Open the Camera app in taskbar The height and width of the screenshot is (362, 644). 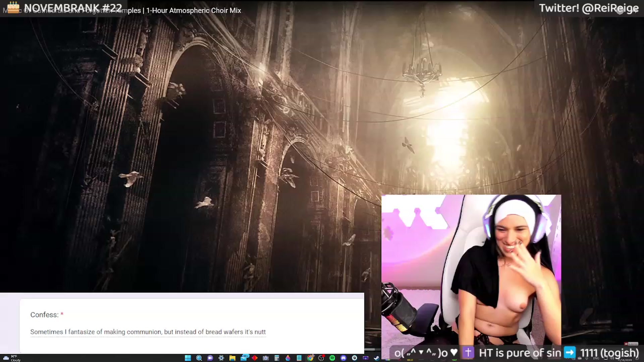click(x=266, y=358)
